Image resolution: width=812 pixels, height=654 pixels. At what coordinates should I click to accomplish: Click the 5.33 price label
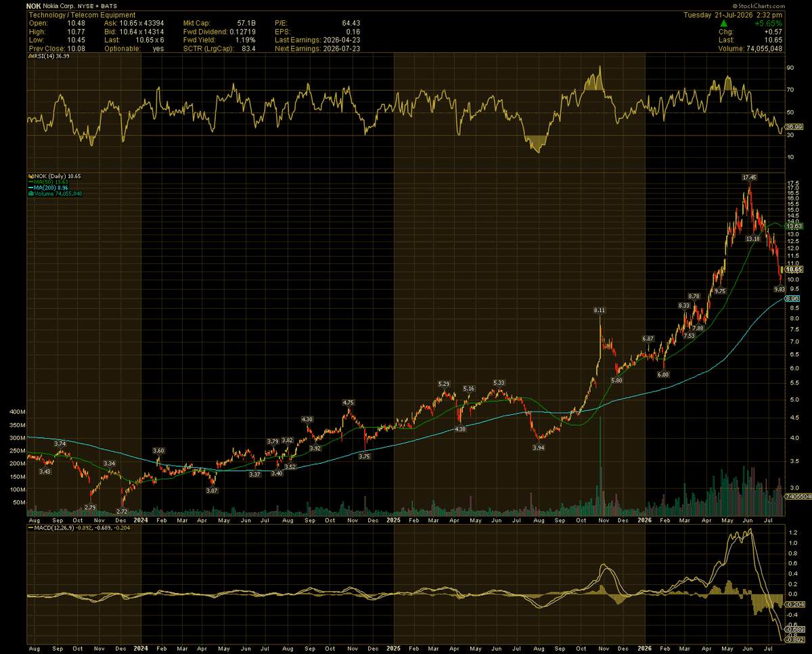coord(499,383)
